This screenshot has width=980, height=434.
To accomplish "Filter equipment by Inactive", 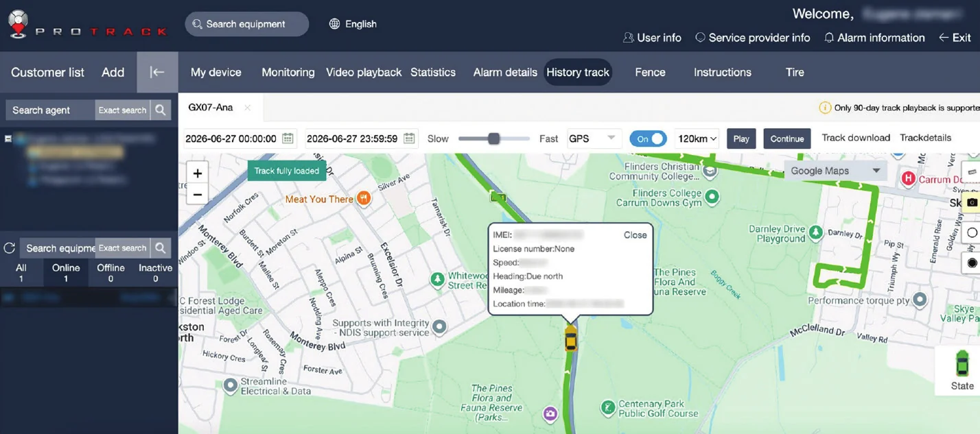I will pyautogui.click(x=156, y=273).
